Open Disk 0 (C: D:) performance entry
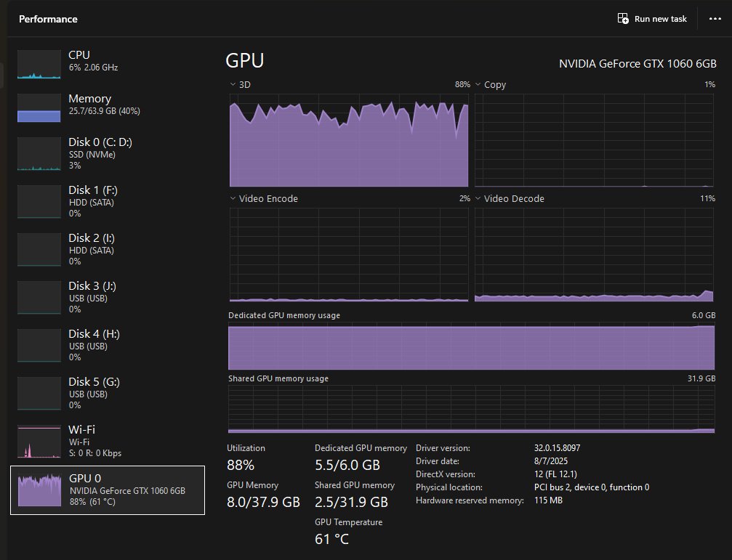Viewport: 732px width, 560px height. tap(108, 153)
